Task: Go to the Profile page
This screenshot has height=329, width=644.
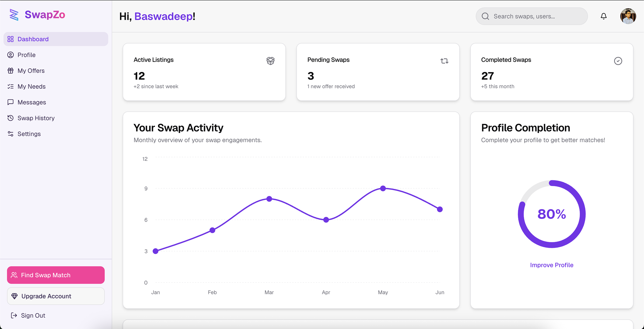Action: click(26, 55)
